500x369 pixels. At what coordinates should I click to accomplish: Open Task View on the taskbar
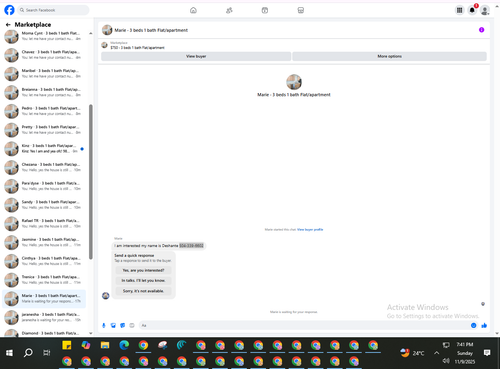(47, 353)
